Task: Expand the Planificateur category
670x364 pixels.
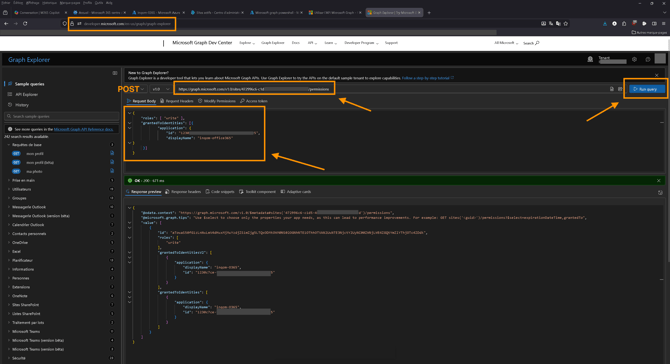Action: 22,260
